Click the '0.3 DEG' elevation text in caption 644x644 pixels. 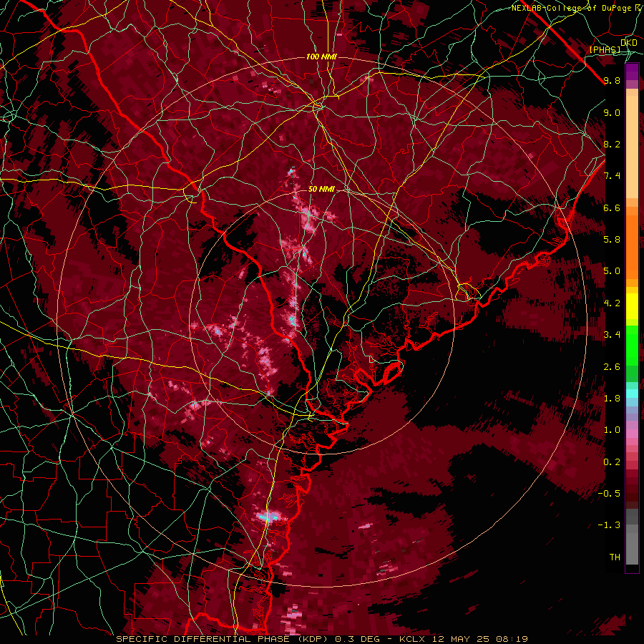(356, 639)
